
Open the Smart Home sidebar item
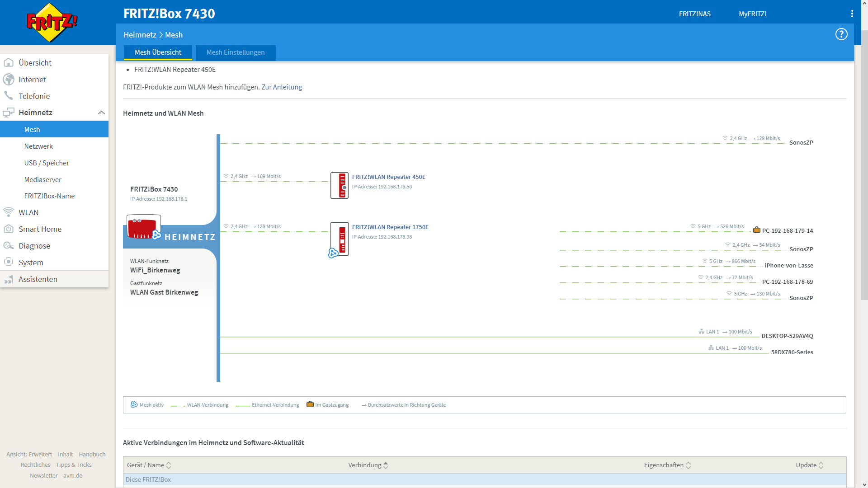point(40,229)
